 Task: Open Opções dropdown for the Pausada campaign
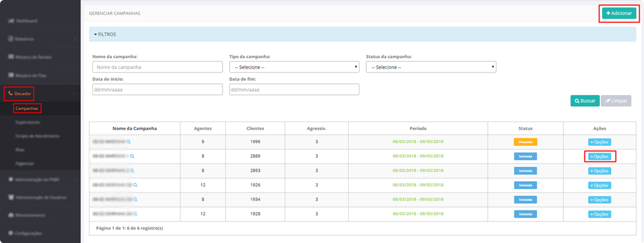click(x=599, y=142)
